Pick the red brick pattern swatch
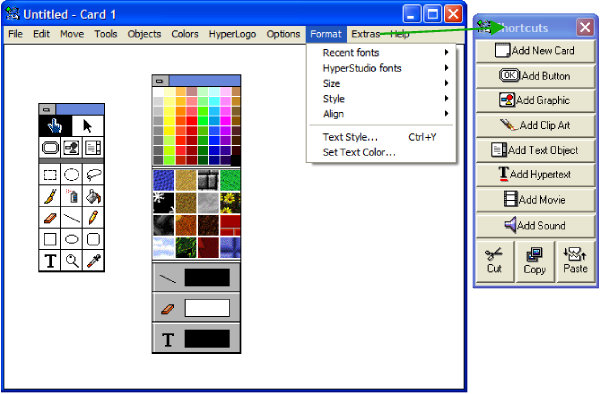 click(x=230, y=225)
